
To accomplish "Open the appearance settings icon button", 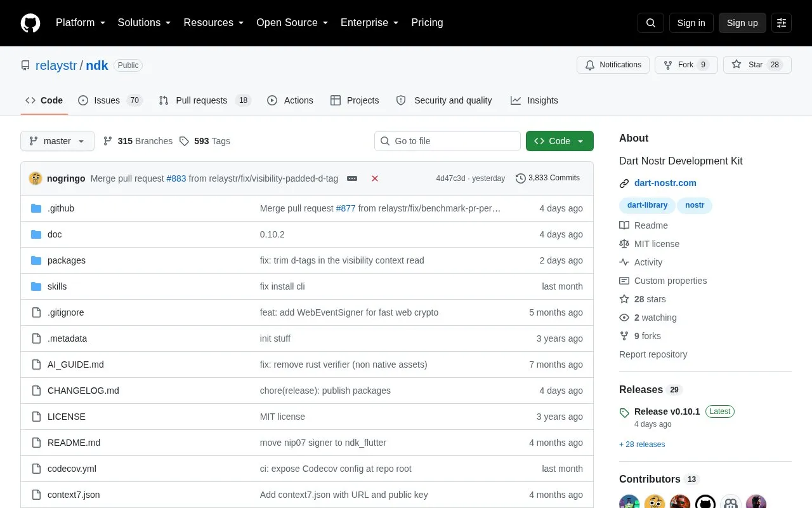I will [782, 23].
